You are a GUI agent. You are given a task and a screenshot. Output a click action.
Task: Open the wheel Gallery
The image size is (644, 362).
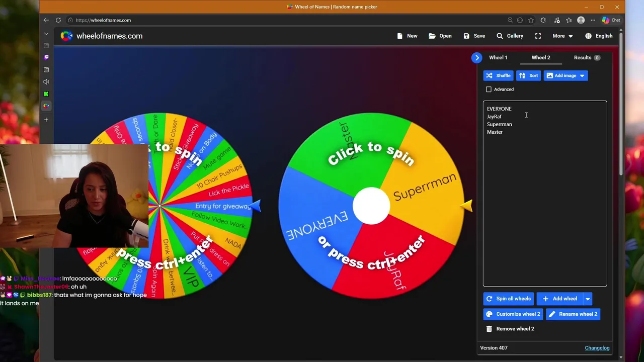click(510, 36)
